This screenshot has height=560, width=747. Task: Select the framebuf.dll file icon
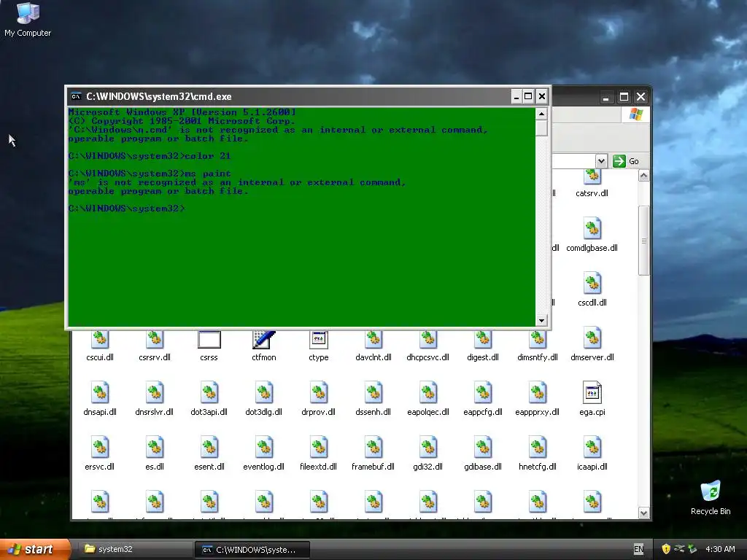pos(373,454)
